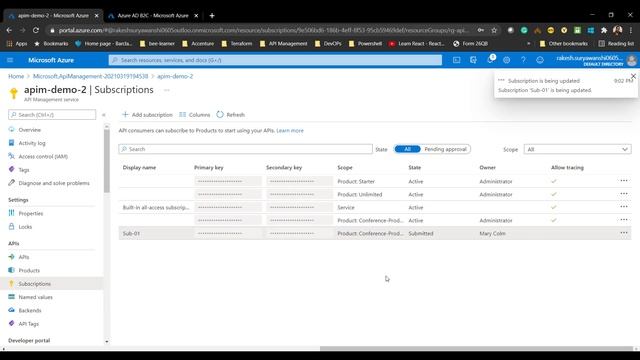Open Tags in the sidebar
The height and width of the screenshot is (360, 640).
pyautogui.click(x=24, y=170)
